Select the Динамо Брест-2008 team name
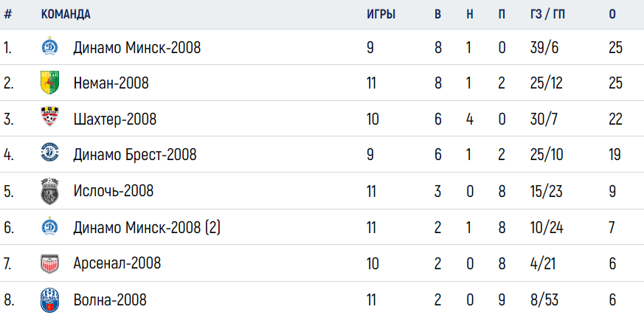The width and height of the screenshot is (644, 315). [135, 155]
